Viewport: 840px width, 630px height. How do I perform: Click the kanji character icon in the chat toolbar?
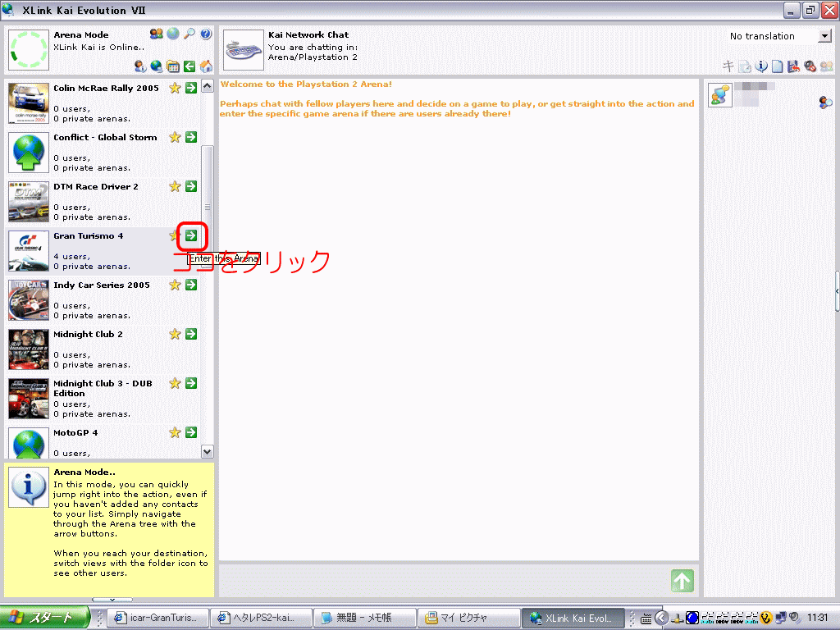point(728,66)
